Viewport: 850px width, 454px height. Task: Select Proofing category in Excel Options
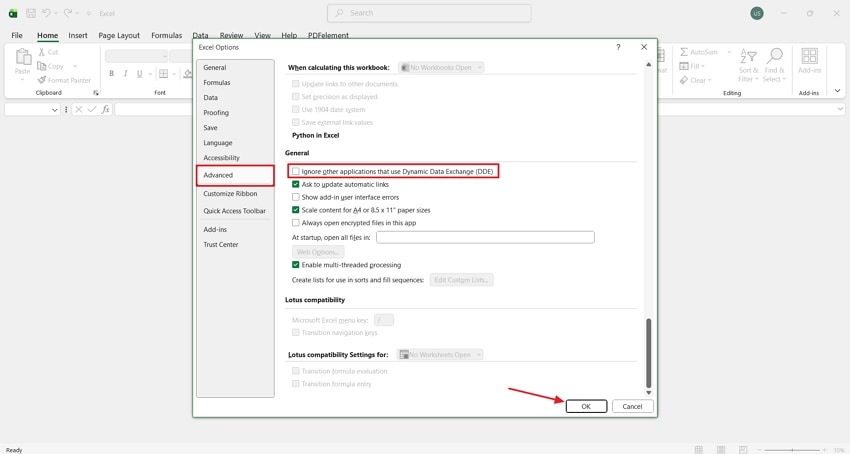coord(235,113)
